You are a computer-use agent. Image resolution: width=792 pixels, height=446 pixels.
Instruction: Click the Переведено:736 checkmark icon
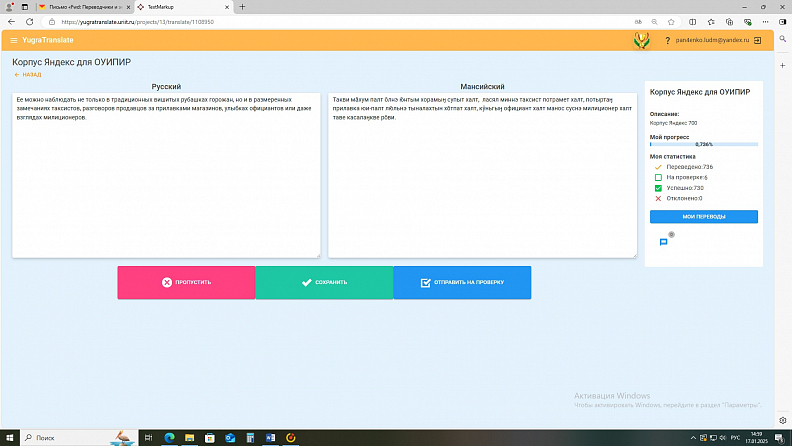tap(658, 167)
